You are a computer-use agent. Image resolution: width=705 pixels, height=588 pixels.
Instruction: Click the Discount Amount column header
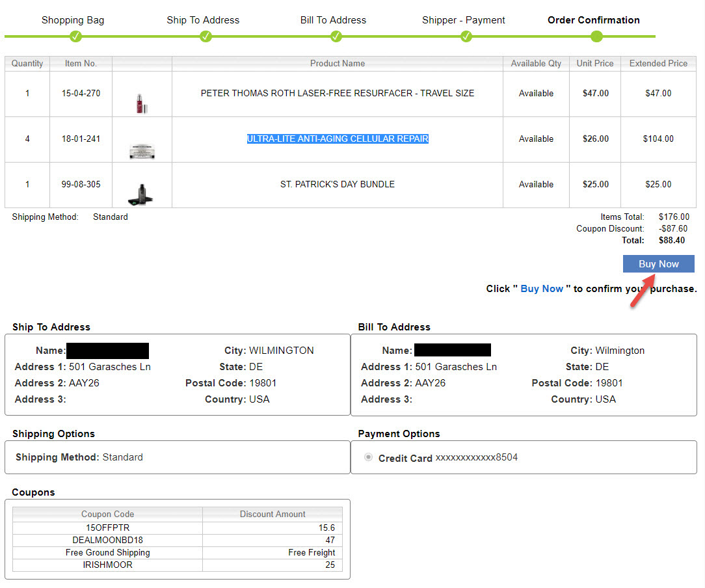coord(273,514)
